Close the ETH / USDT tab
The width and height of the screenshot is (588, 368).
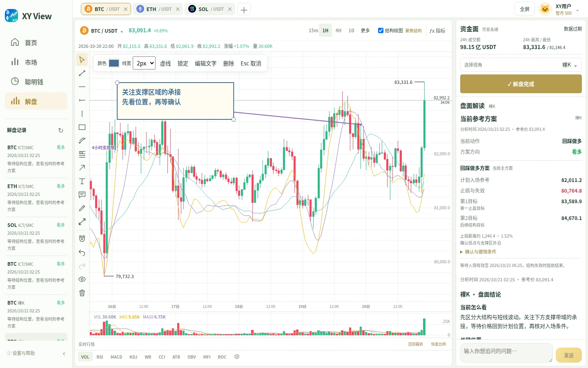(x=178, y=9)
